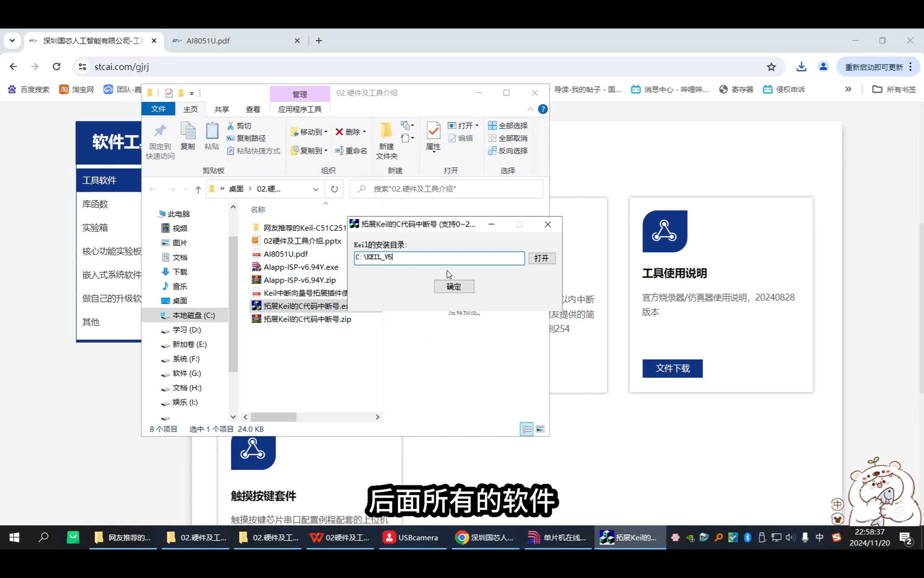Click taskbar search magnifier icon

click(43, 537)
